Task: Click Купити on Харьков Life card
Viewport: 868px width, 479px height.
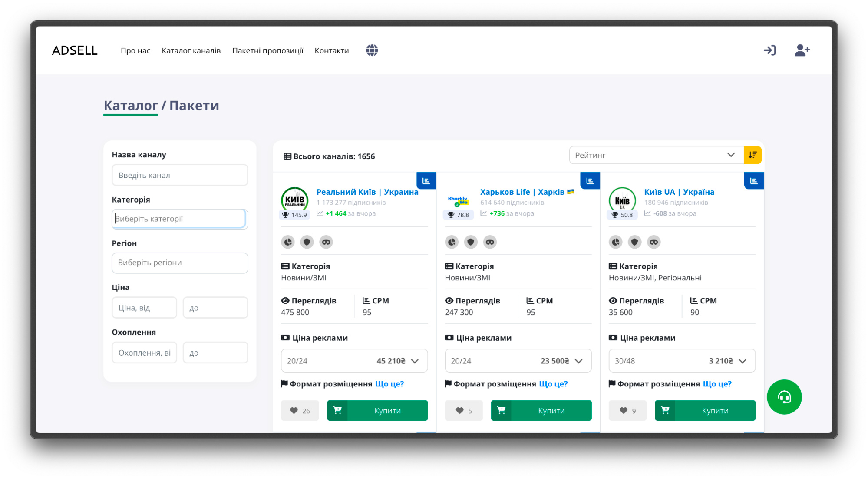Action: (541, 411)
